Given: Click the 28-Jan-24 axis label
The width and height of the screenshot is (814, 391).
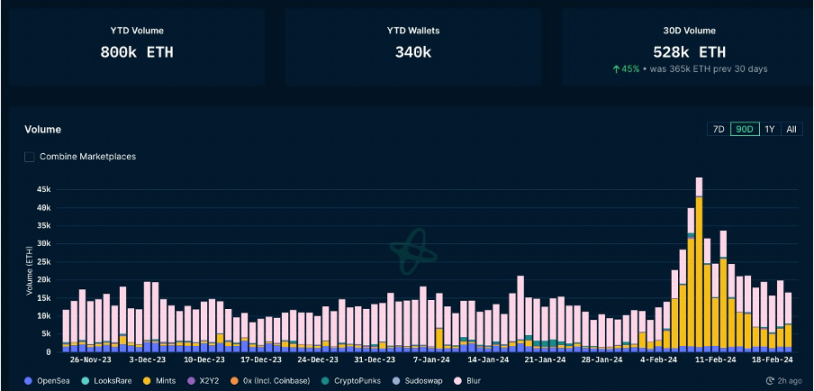Looking at the screenshot, I should coord(603,359).
